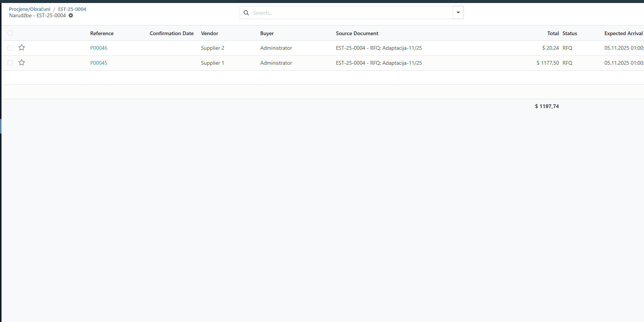Sort by the Total column header
644x322 pixels.
tap(553, 33)
